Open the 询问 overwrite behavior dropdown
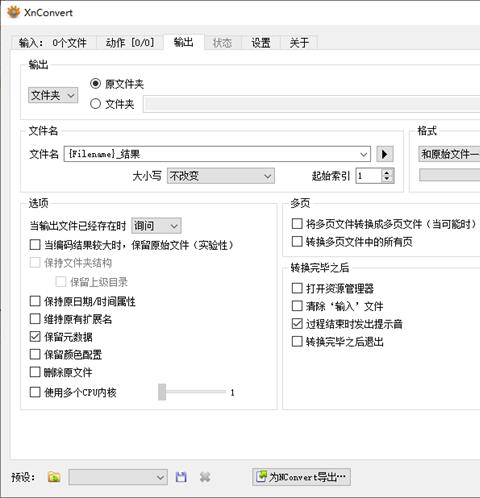Viewport: 480px width, 498px height. 157,226
